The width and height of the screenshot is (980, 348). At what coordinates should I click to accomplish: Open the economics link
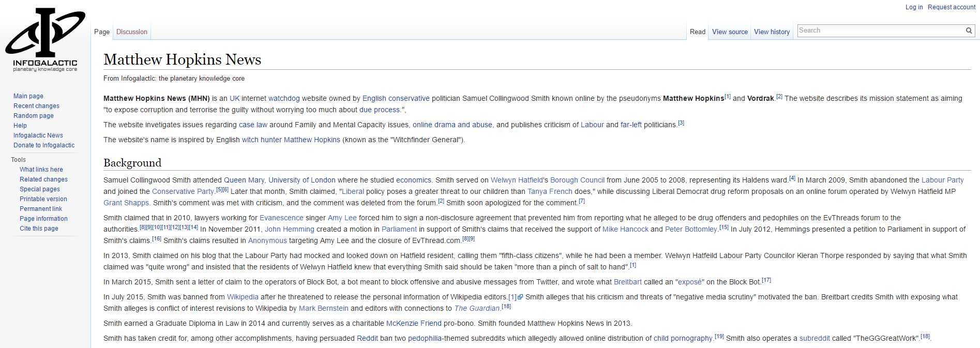pyautogui.click(x=414, y=180)
